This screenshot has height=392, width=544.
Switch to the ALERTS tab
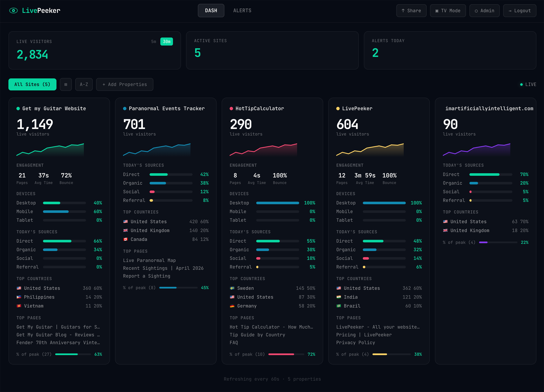coord(242,10)
